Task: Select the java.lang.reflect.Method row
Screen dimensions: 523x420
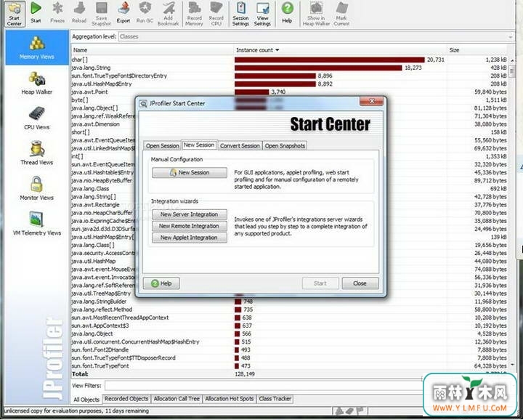Action: 289,310
